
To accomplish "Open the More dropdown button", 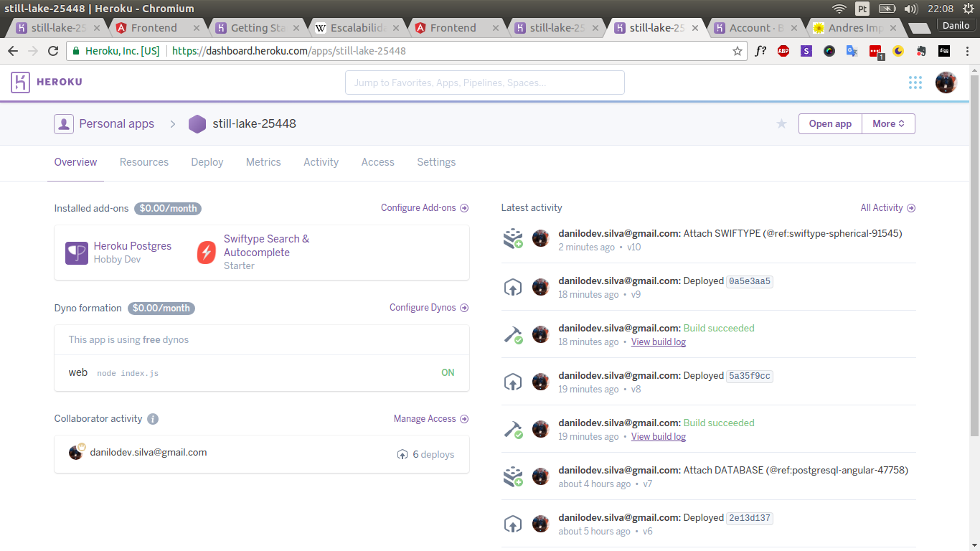I will pyautogui.click(x=888, y=123).
